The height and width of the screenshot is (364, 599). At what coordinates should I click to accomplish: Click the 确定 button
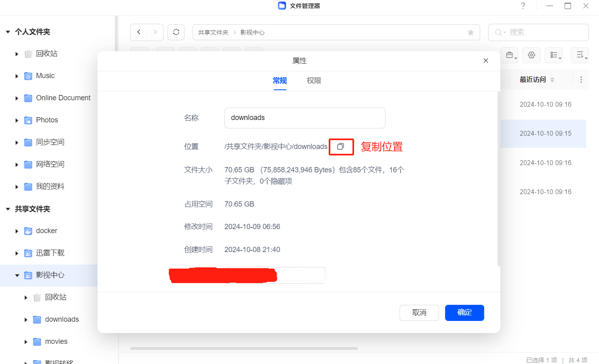coord(464,312)
